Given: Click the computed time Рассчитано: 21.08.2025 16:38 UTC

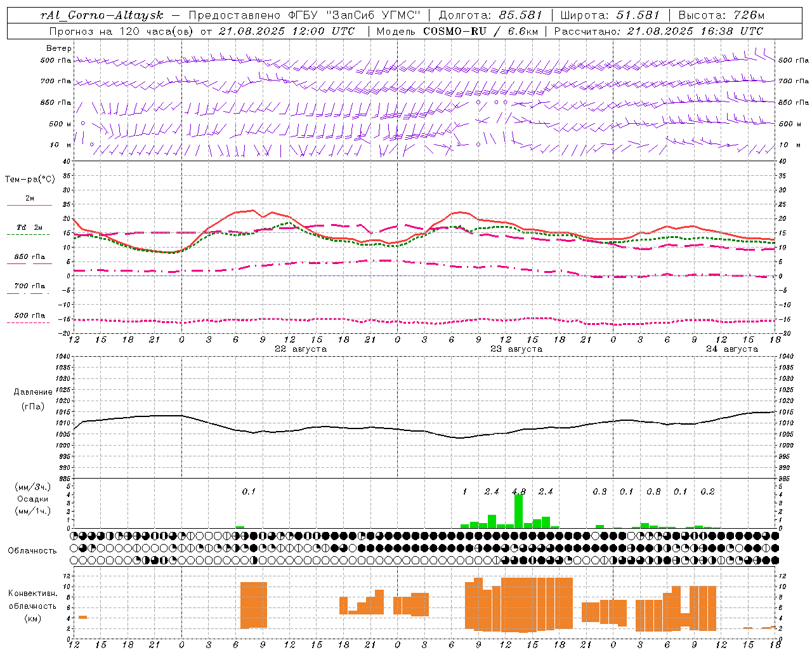Looking at the screenshot, I should 658,31.
